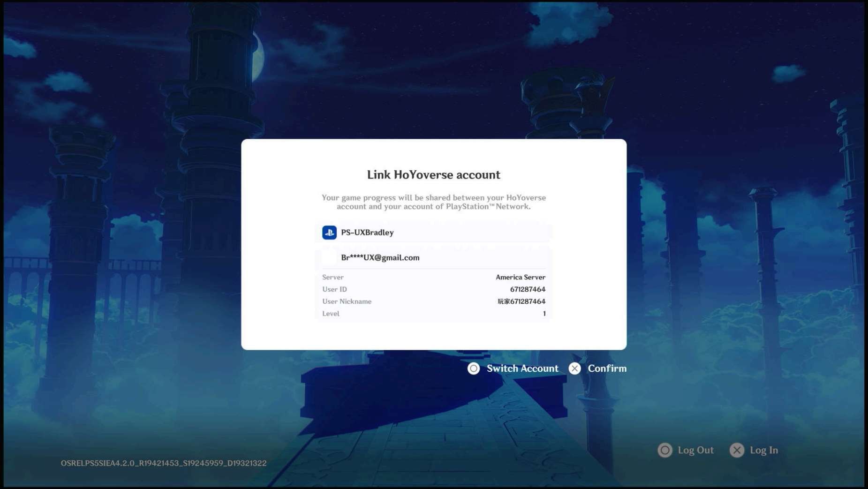
Task: Confirm the account link via Confirm label
Action: point(607,369)
